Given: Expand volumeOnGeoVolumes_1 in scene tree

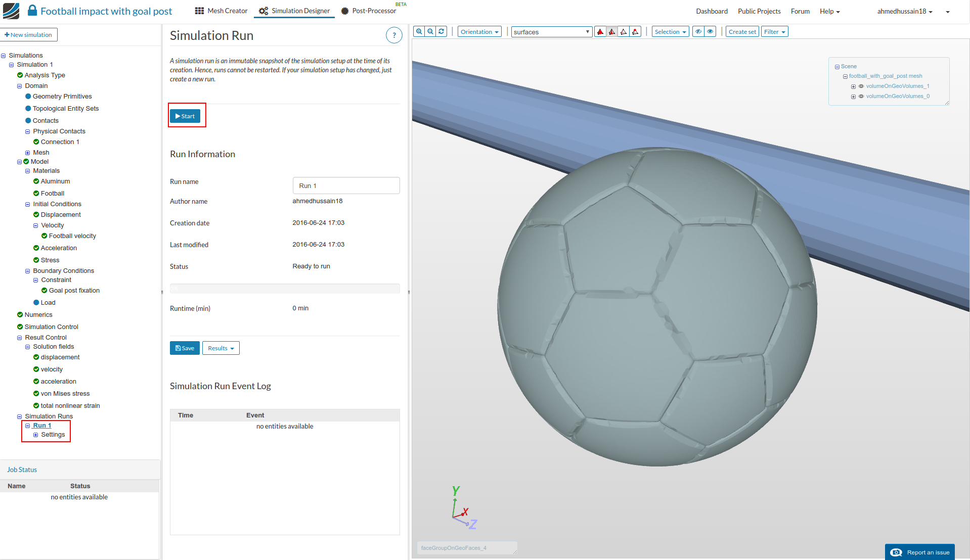Looking at the screenshot, I should [x=853, y=86].
